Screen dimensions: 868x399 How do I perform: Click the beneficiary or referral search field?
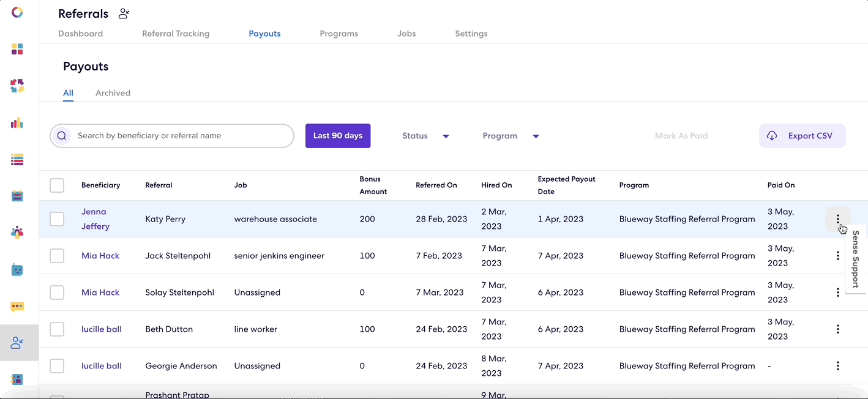point(172,136)
